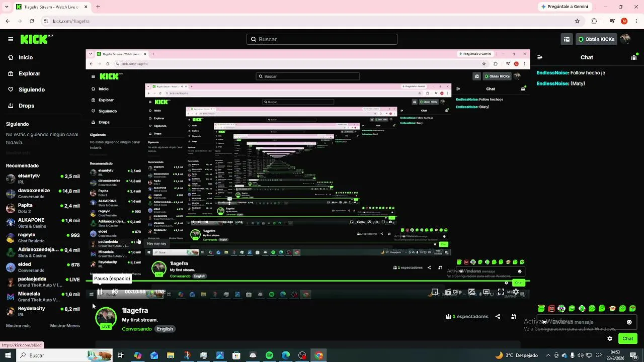Viewport: 644px width, 362px height.
Task: Open recommended channel ALKAPONE
Action: pyautogui.click(x=43, y=223)
